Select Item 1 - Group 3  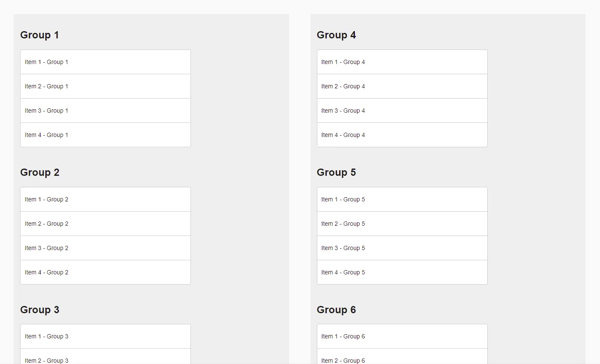[x=105, y=336]
